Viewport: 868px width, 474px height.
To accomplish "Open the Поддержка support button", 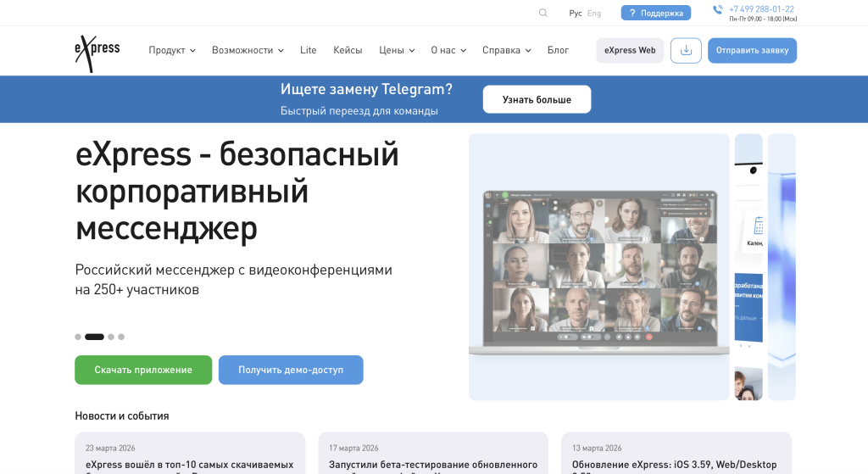I will tap(655, 13).
